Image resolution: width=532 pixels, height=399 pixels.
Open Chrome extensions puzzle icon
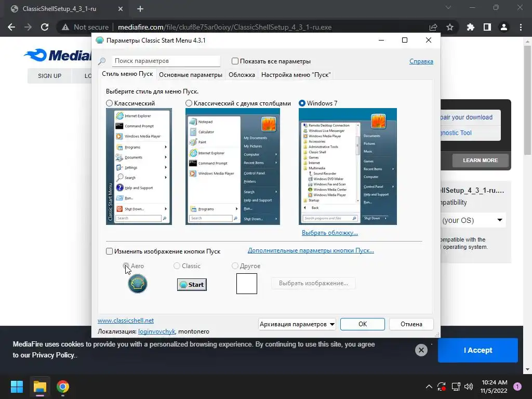[x=471, y=27]
